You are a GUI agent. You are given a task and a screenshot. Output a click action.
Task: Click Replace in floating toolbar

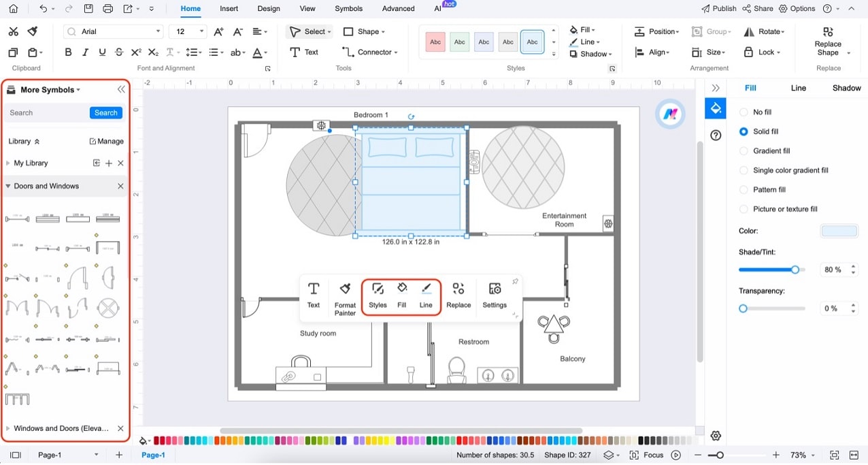click(458, 296)
